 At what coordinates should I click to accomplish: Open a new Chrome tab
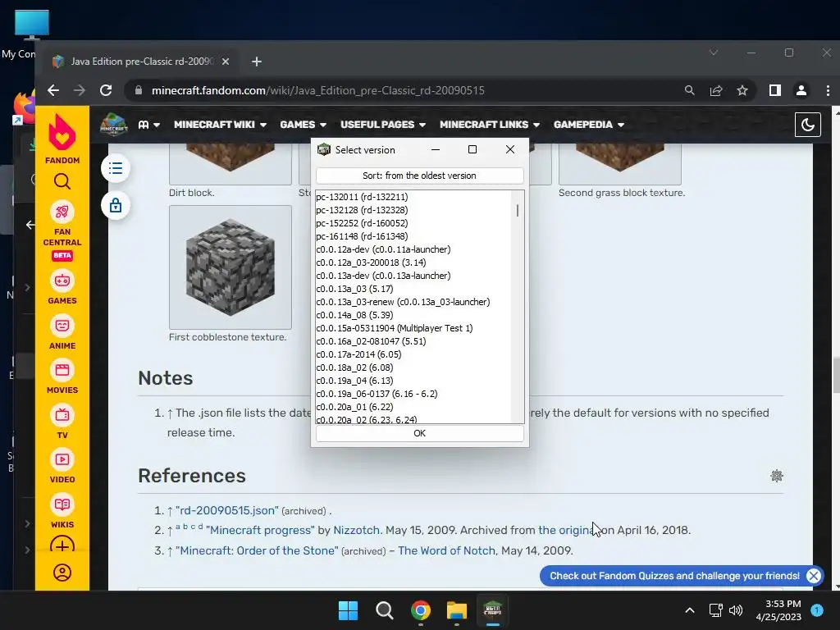(257, 62)
